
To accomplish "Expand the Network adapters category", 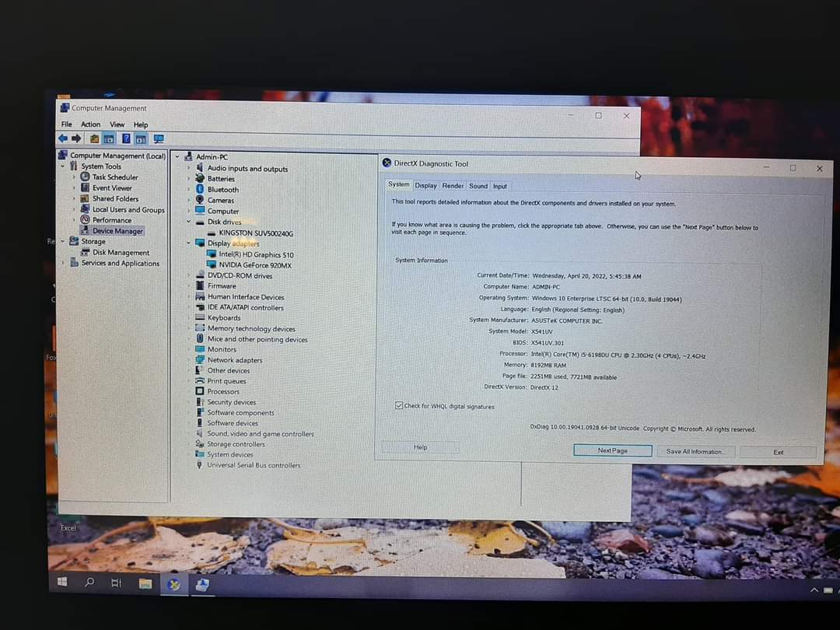I will click(189, 360).
